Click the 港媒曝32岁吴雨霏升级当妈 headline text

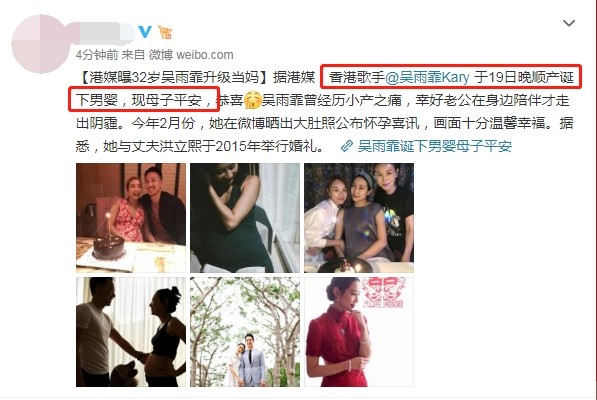point(174,77)
